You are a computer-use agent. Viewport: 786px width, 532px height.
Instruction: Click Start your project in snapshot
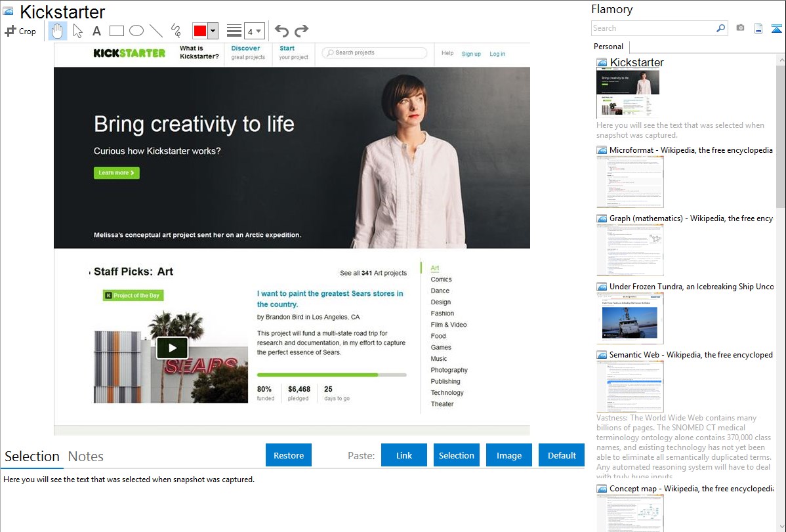pos(293,52)
